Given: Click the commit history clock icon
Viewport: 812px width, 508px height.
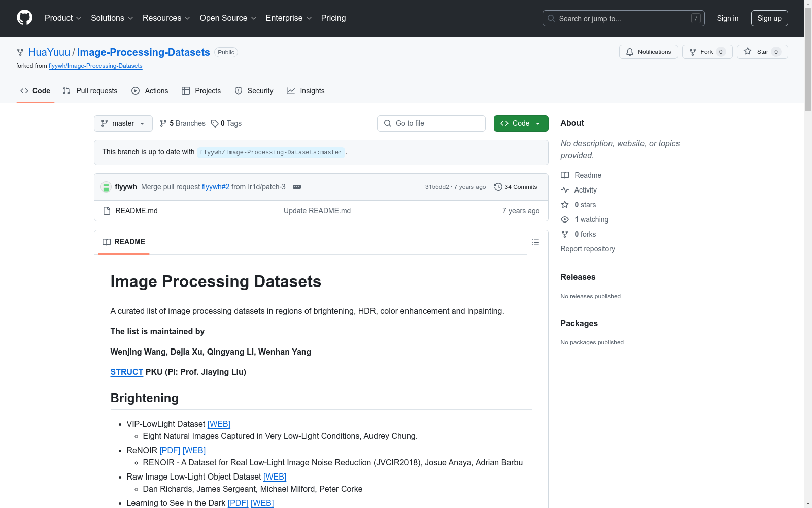Looking at the screenshot, I should tap(498, 187).
